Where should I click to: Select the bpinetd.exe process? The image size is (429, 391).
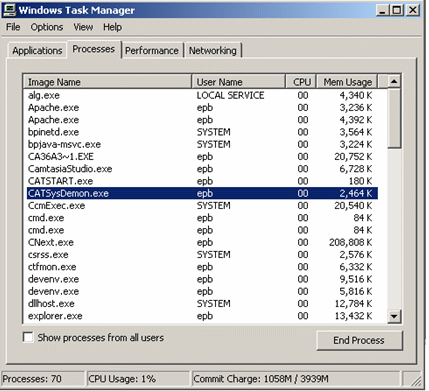point(202,132)
